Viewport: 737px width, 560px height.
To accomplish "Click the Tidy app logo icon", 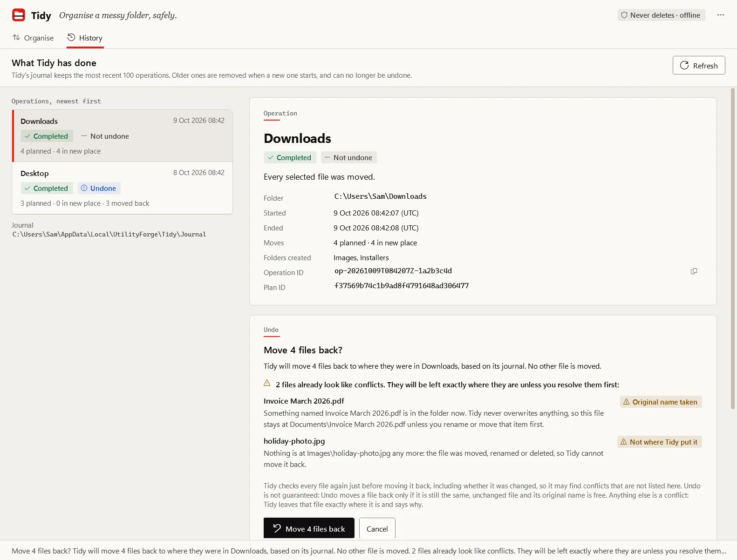I will [x=19, y=15].
